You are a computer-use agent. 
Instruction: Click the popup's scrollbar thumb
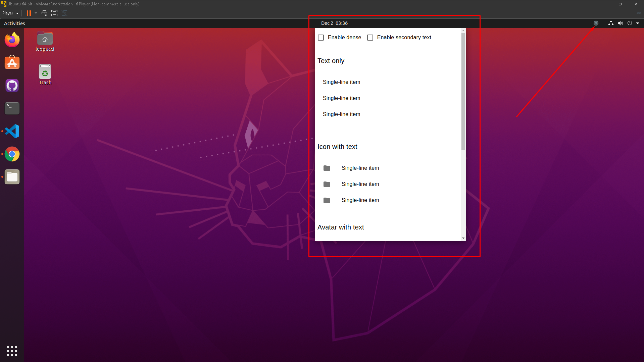click(463, 91)
